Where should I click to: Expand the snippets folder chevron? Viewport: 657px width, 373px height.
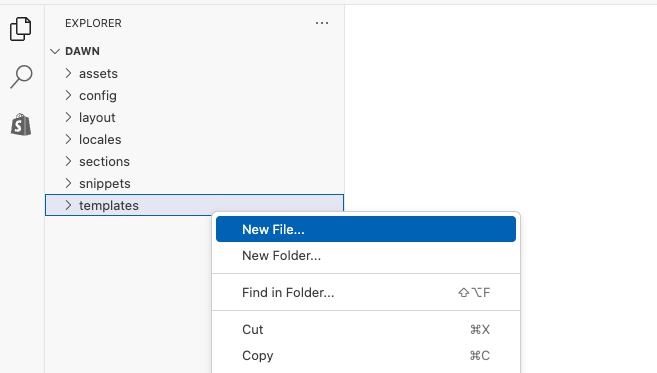click(x=69, y=183)
